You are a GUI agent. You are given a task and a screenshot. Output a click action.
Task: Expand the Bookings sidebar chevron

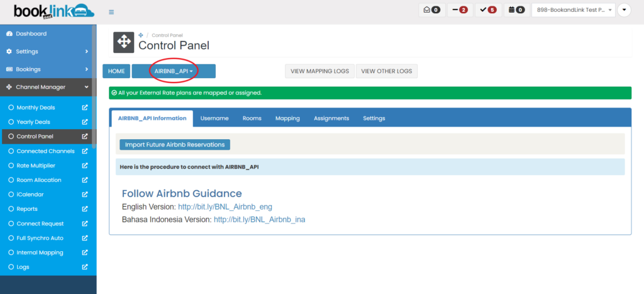(87, 69)
